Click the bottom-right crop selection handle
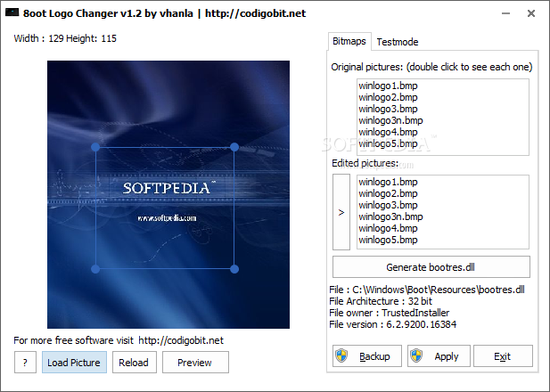The height and width of the screenshot is (392, 550). coord(234,269)
